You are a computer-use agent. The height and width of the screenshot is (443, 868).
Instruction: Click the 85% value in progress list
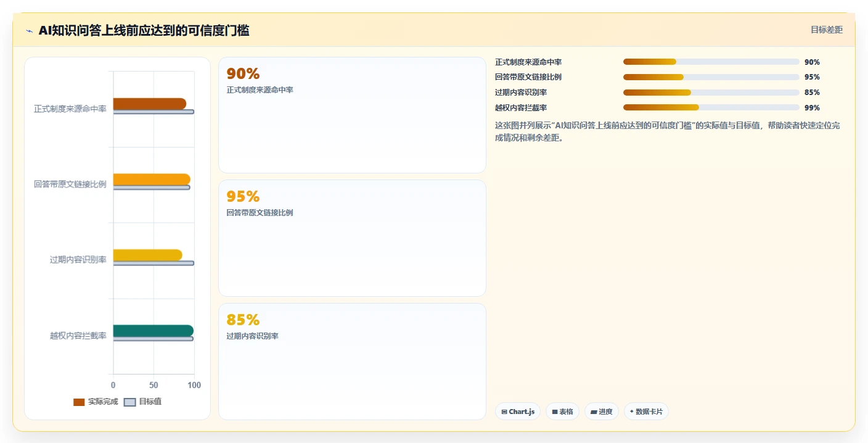pos(812,93)
